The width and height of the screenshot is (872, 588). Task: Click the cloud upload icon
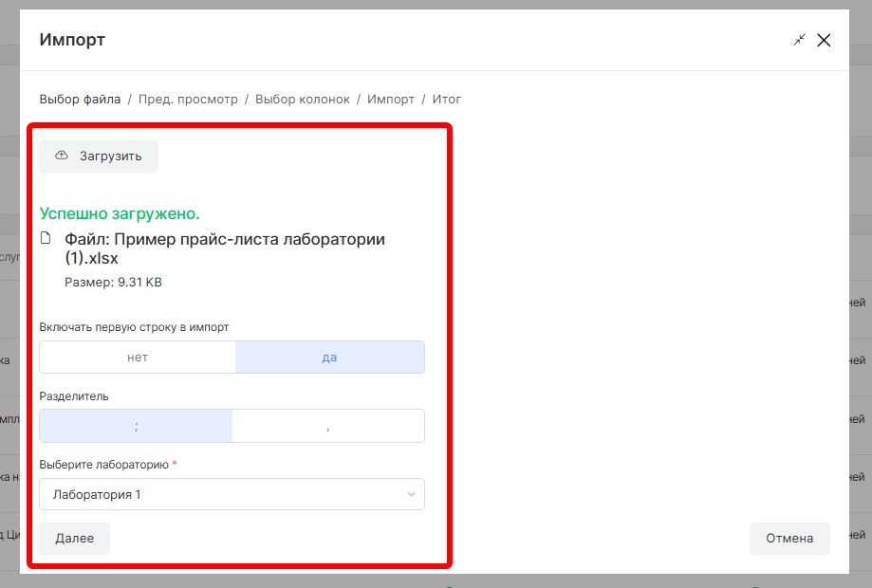pos(62,156)
